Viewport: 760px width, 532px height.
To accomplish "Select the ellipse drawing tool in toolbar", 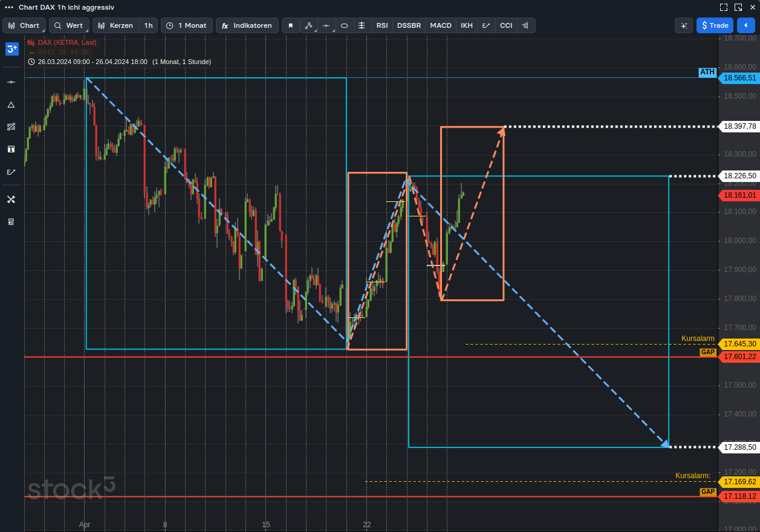I will point(344,25).
